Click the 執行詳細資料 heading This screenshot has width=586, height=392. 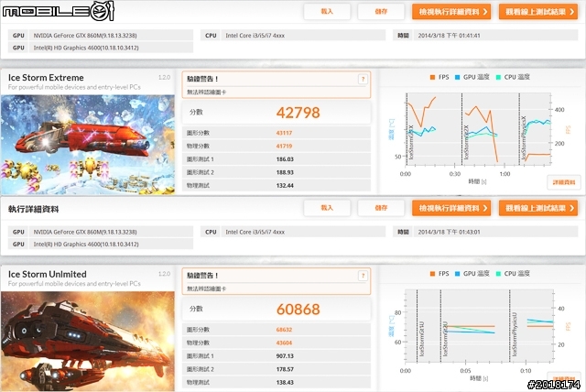click(x=33, y=209)
